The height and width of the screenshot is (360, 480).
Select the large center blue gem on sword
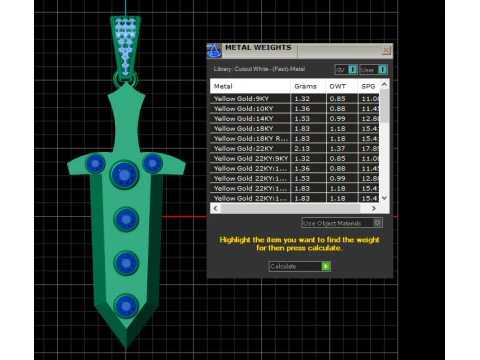[x=124, y=175]
